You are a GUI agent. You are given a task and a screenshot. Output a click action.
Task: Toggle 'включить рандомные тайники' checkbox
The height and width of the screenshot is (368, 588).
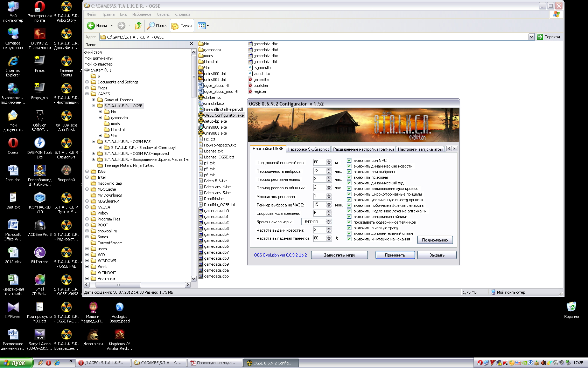349,217
